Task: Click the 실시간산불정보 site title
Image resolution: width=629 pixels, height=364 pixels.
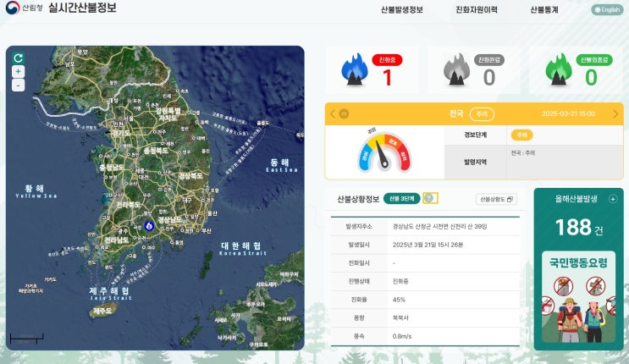Action: pyautogui.click(x=83, y=8)
